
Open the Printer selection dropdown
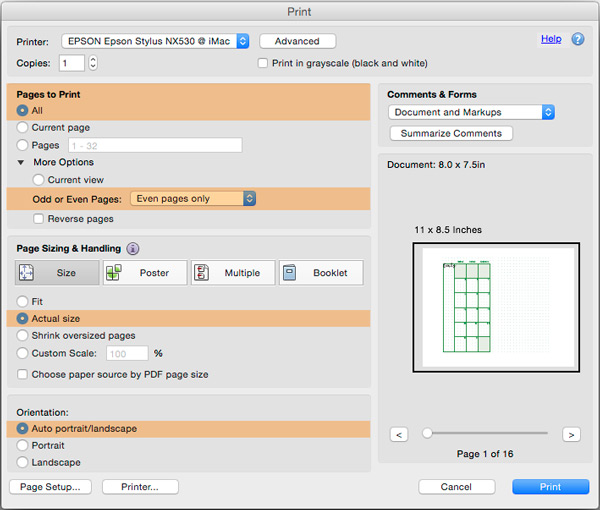coord(155,41)
